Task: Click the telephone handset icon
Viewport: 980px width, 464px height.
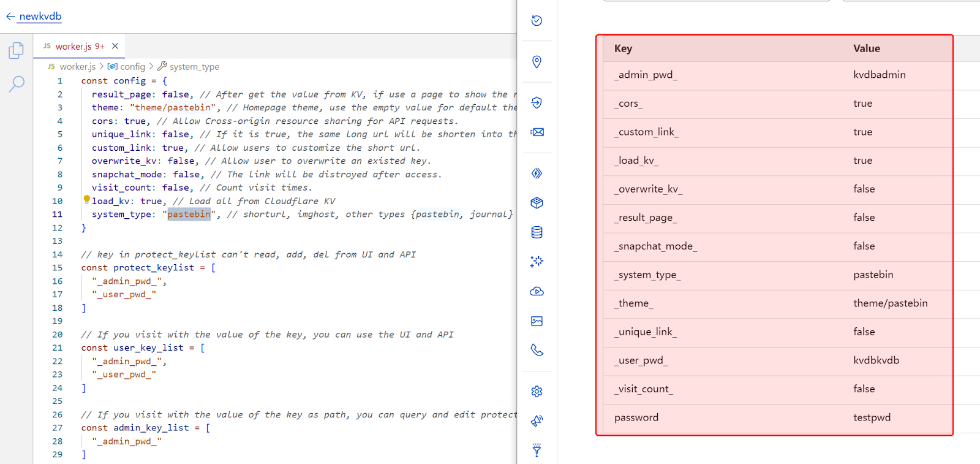Action: click(537, 350)
